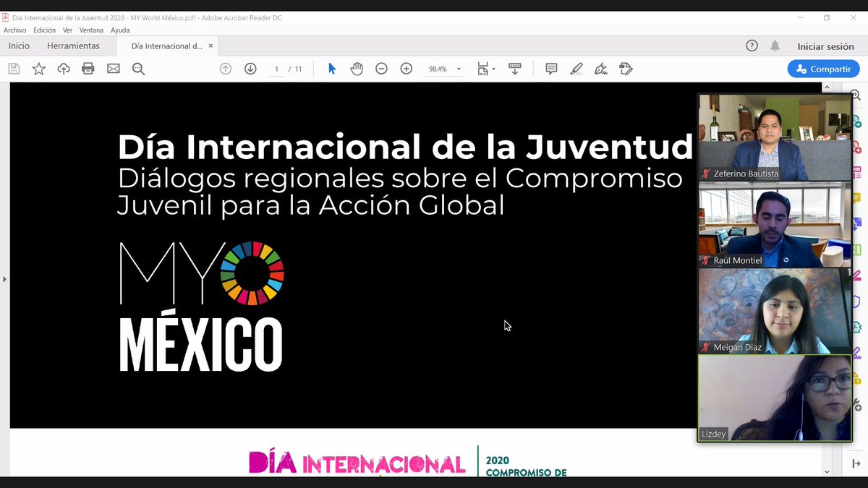Select the sign document pen tool
This screenshot has width=868, height=488.
pos(600,69)
